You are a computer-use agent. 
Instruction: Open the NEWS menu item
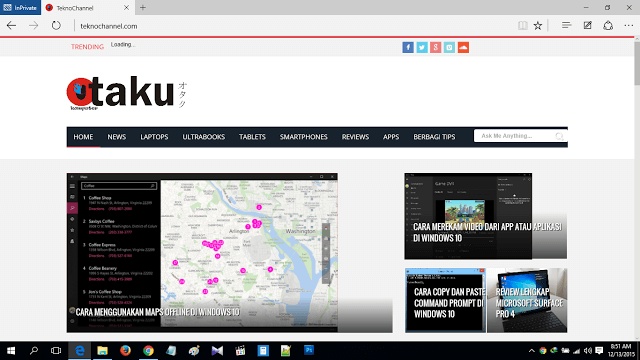(x=117, y=137)
